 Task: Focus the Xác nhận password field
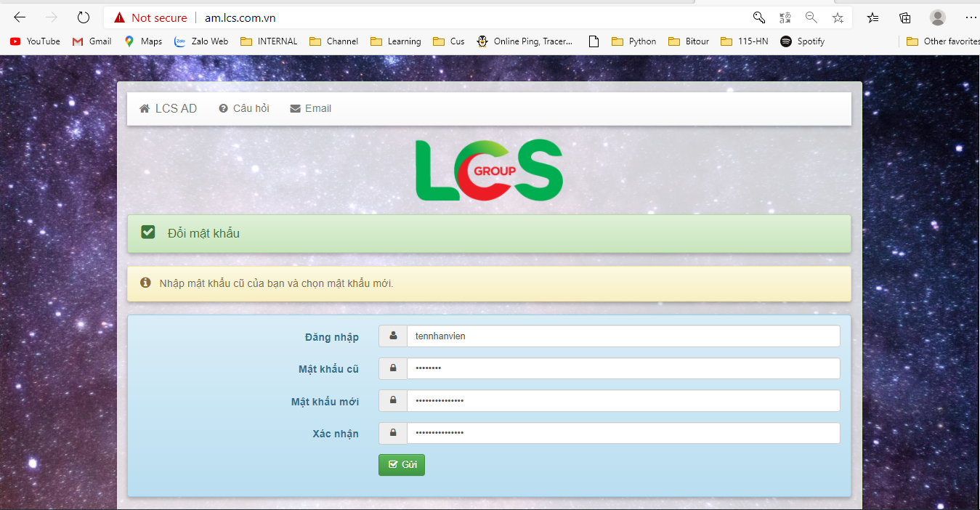[x=623, y=433]
